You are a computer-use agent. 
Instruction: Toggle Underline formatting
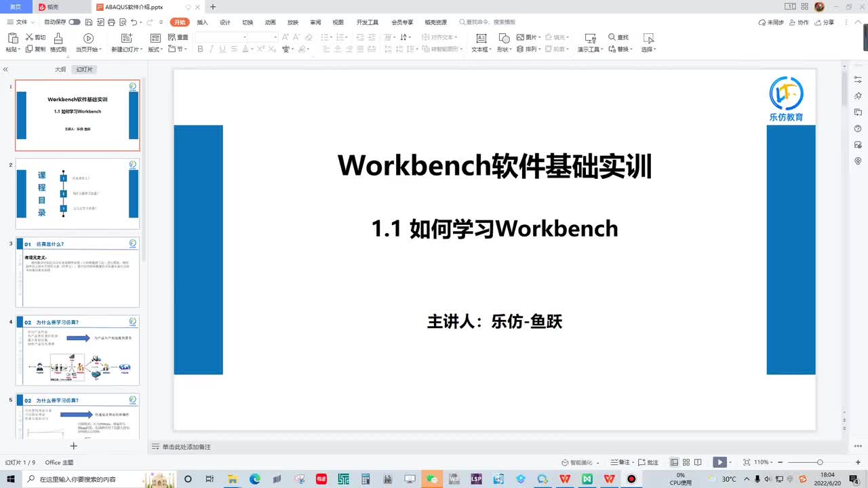(x=222, y=49)
